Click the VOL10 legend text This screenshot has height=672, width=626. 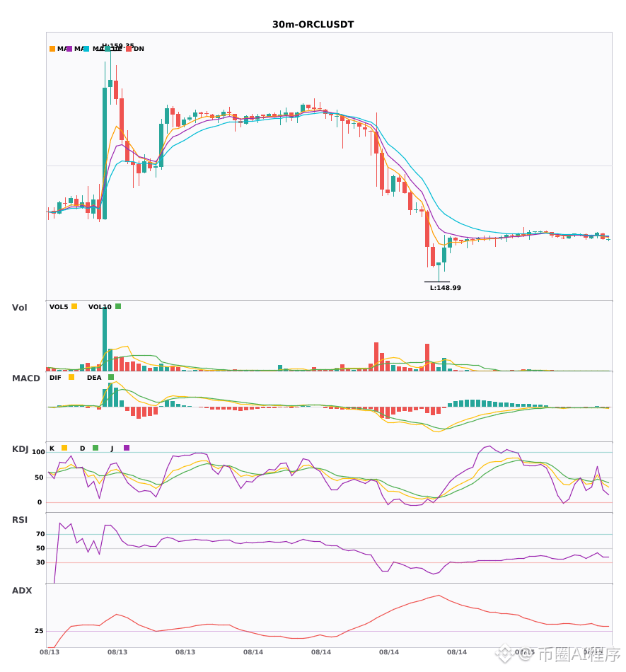(x=100, y=307)
